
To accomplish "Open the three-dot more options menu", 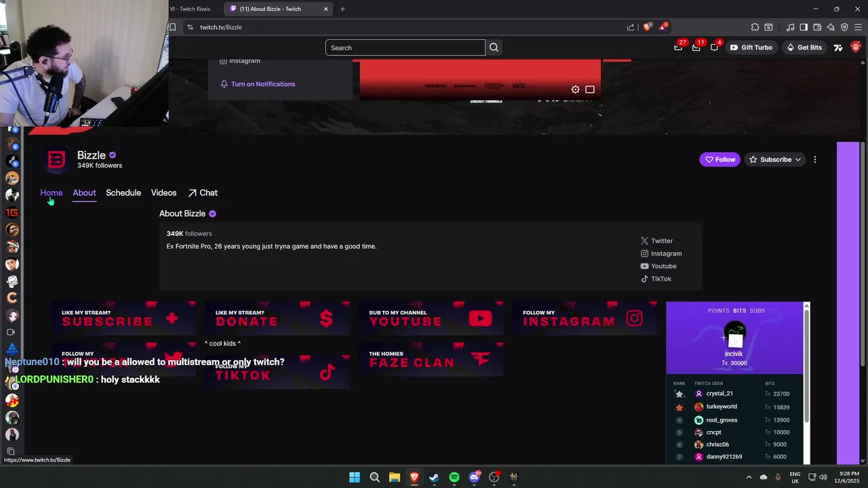I will [815, 159].
